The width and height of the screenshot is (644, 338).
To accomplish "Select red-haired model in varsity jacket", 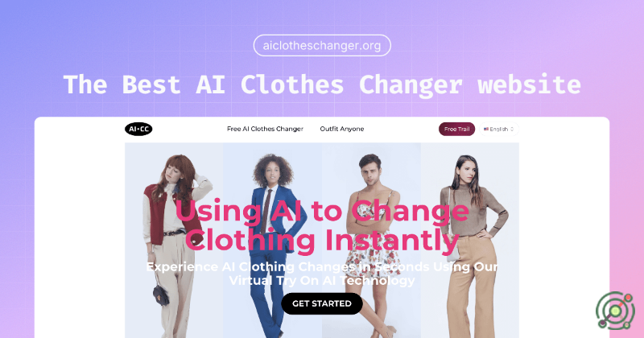I will coord(174,241).
